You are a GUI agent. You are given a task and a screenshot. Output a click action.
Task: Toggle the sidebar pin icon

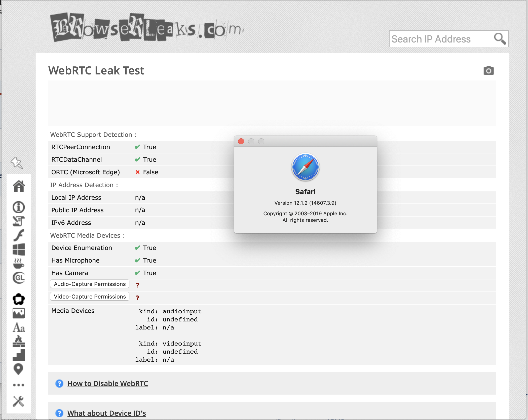pyautogui.click(x=17, y=163)
